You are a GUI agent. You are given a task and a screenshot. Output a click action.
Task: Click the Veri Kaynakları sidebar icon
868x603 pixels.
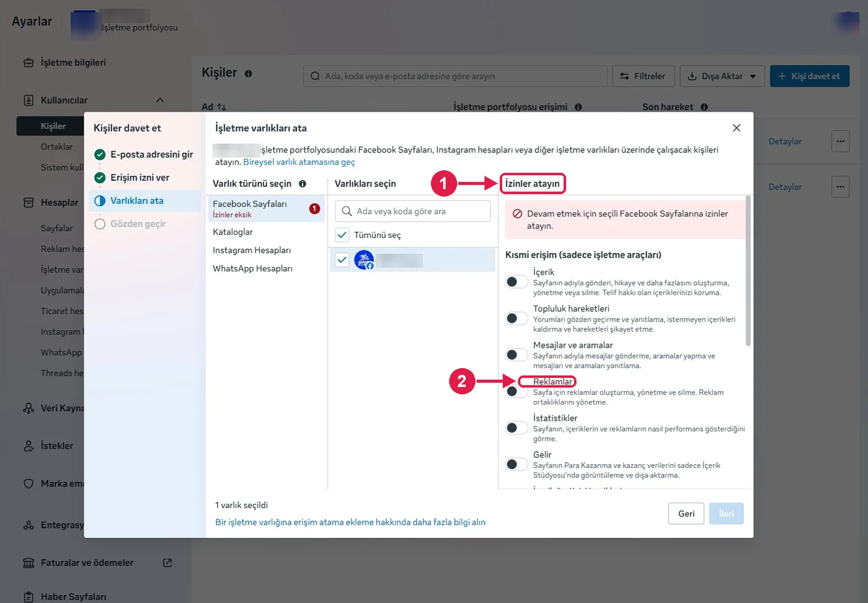coord(29,408)
